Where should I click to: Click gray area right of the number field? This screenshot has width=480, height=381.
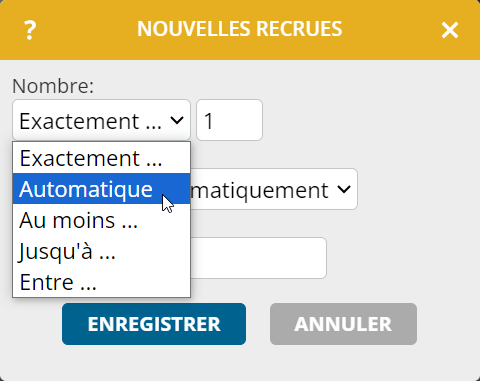click(367, 120)
